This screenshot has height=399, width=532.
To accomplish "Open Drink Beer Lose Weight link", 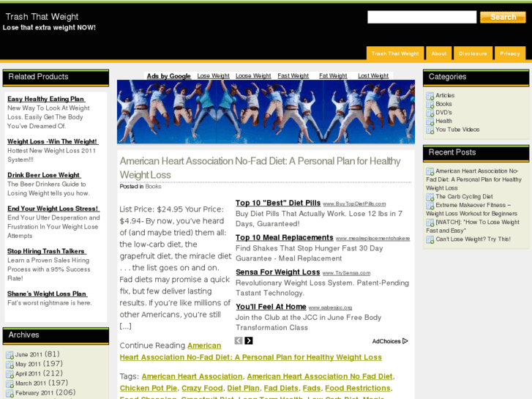I will [x=44, y=175].
